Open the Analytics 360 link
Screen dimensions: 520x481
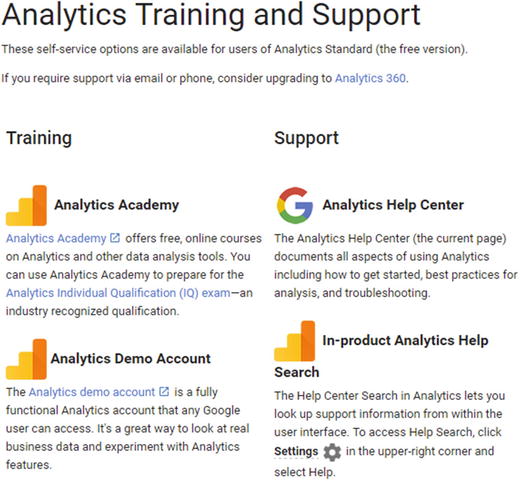coord(370,78)
